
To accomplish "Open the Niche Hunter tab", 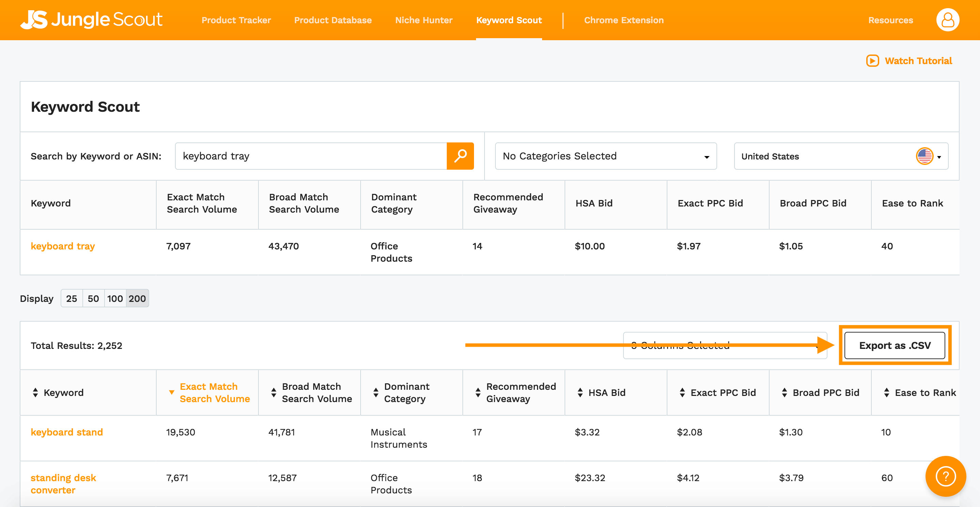I will click(x=423, y=20).
